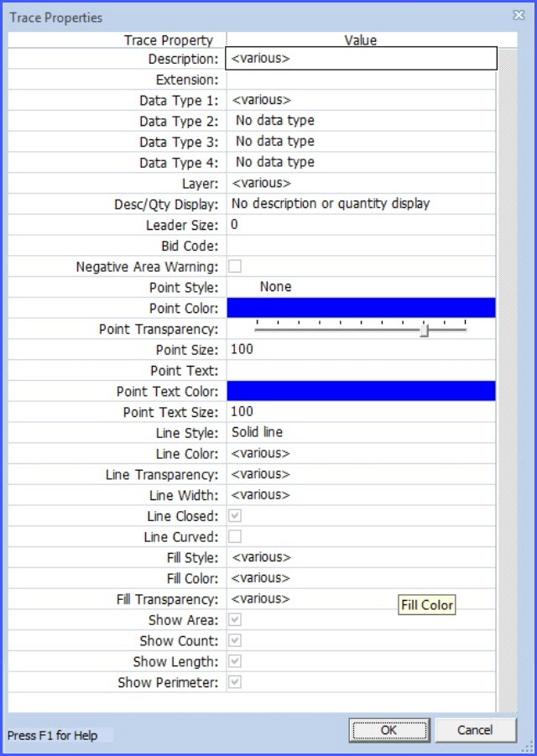Viewport: 537px width, 756px height.
Task: Uncheck the Show Count checkbox
Action: (235, 641)
